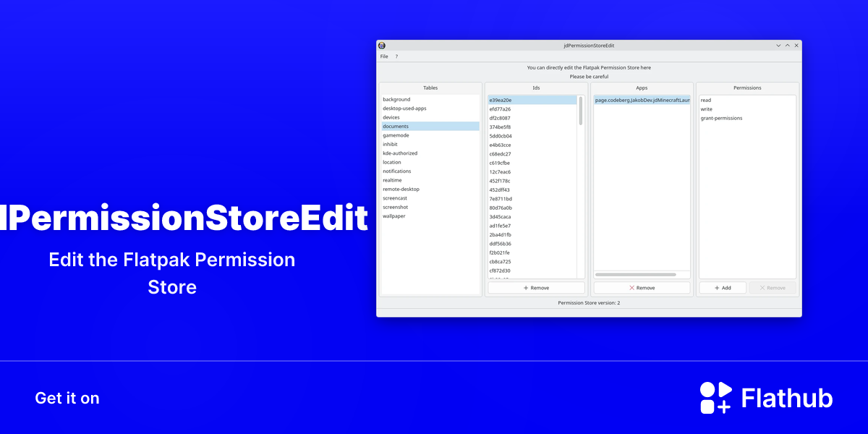Click Remove button under the Ids list
Image resolution: width=868 pixels, height=434 pixels.
click(x=536, y=288)
